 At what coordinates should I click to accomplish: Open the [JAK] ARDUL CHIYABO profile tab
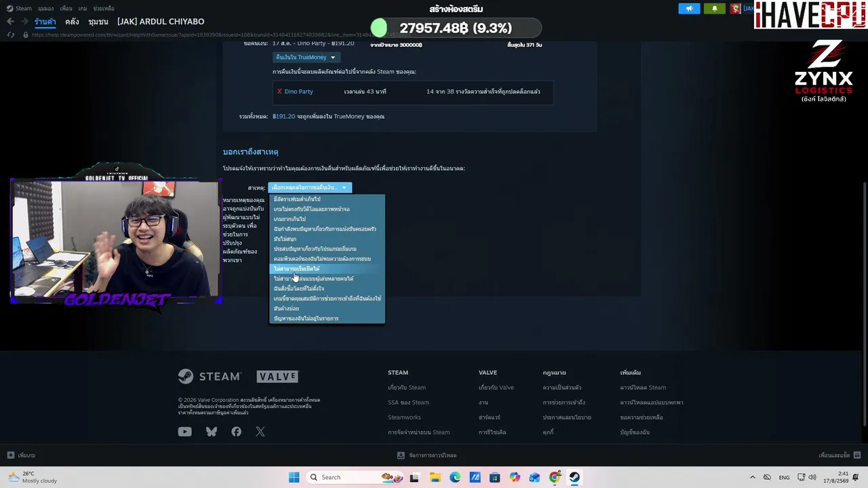coord(161,22)
